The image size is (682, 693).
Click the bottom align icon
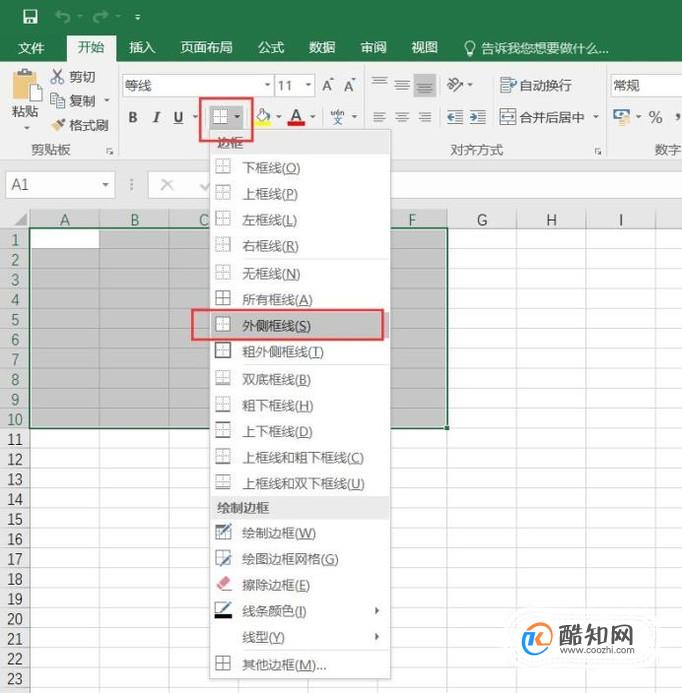(x=425, y=85)
